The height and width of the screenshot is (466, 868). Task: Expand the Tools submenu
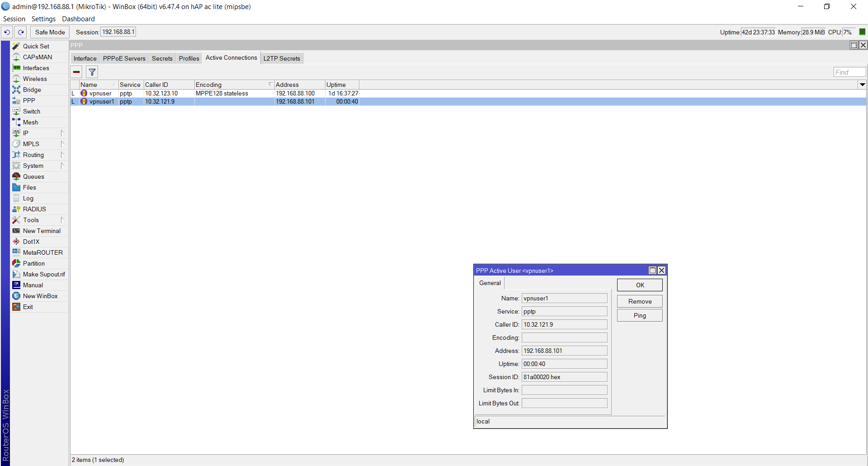(39, 220)
